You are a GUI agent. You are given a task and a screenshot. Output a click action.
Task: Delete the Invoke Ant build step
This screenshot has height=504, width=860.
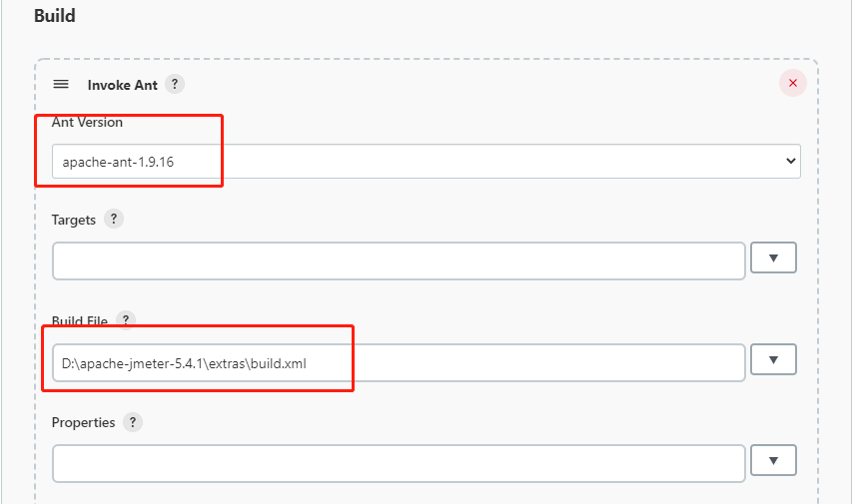(x=793, y=84)
